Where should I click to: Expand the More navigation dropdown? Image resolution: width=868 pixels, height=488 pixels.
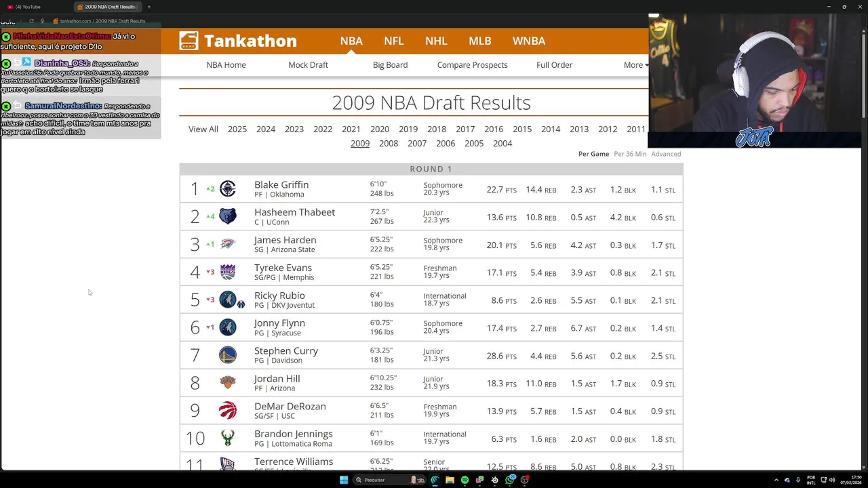click(636, 65)
